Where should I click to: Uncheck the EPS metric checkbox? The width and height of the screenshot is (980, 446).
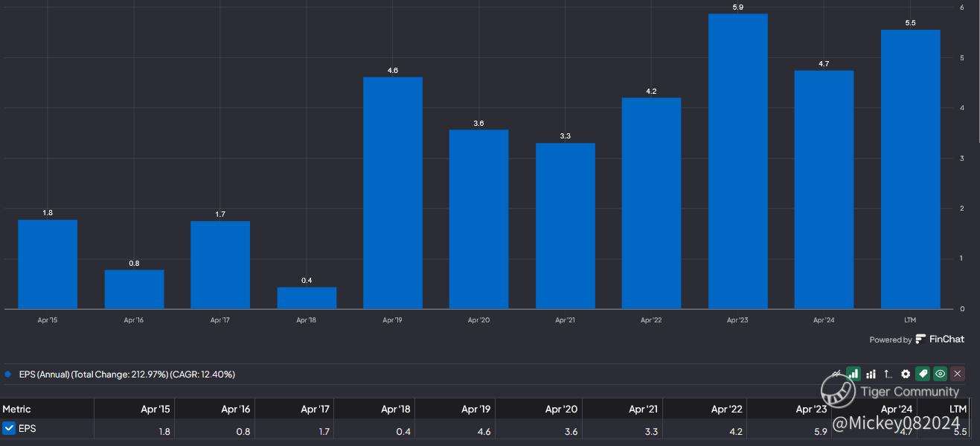coord(9,428)
